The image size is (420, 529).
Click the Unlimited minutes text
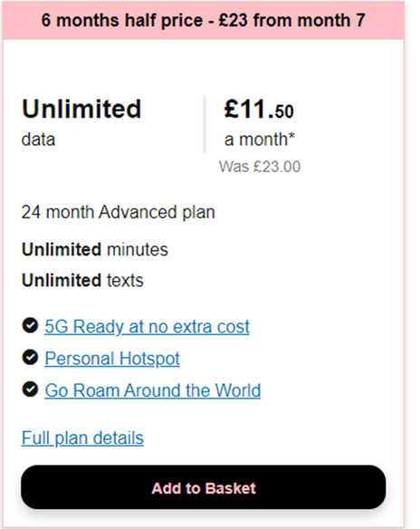[x=95, y=250]
